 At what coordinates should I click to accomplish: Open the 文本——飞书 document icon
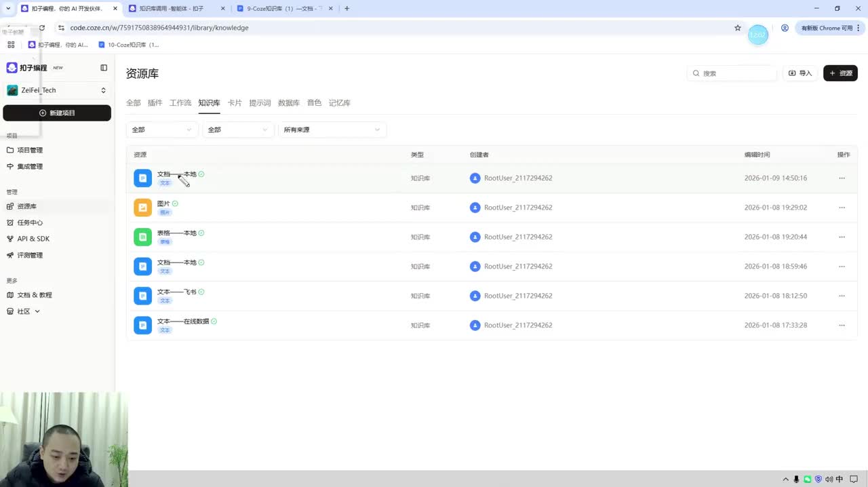(142, 296)
